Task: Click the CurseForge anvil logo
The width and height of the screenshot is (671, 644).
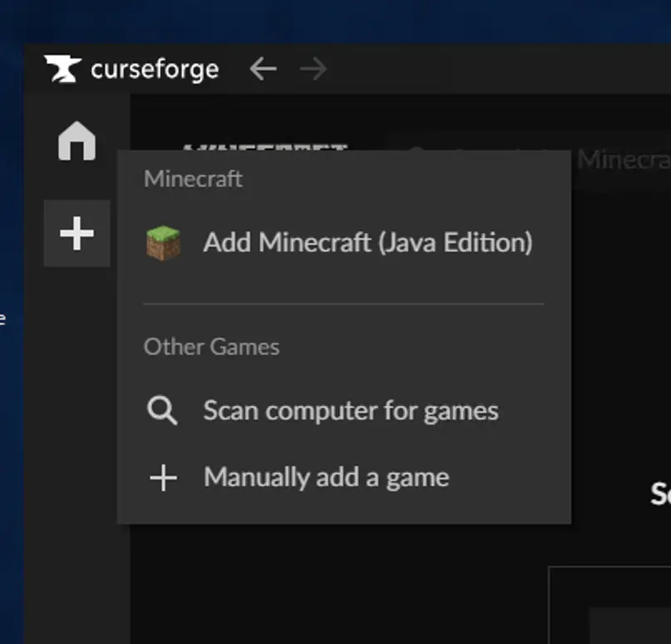Action: coord(63,69)
